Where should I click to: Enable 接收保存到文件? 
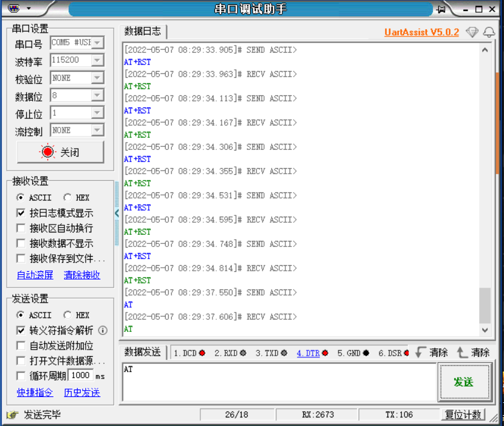coord(21,259)
